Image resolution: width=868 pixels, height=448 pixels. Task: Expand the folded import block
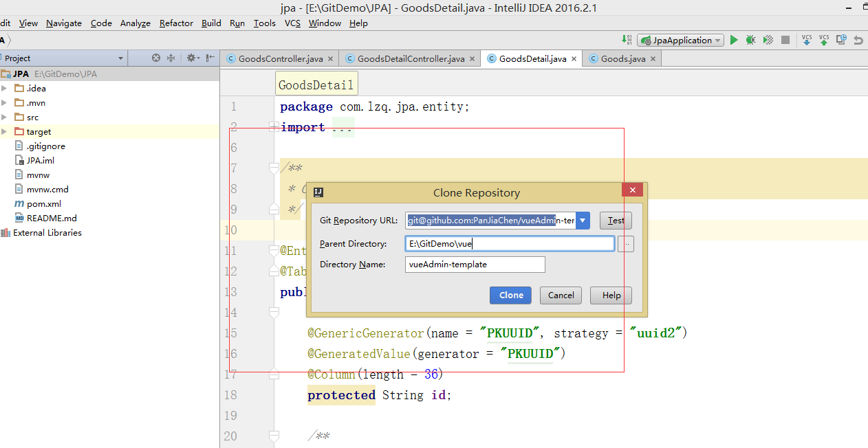pyautogui.click(x=273, y=127)
